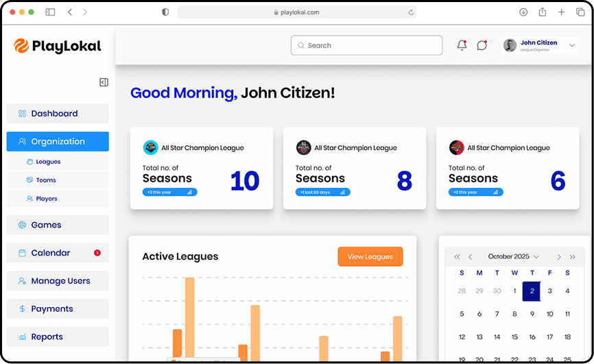Open Teams under Organization
This screenshot has width=594, height=364.
point(58,180)
